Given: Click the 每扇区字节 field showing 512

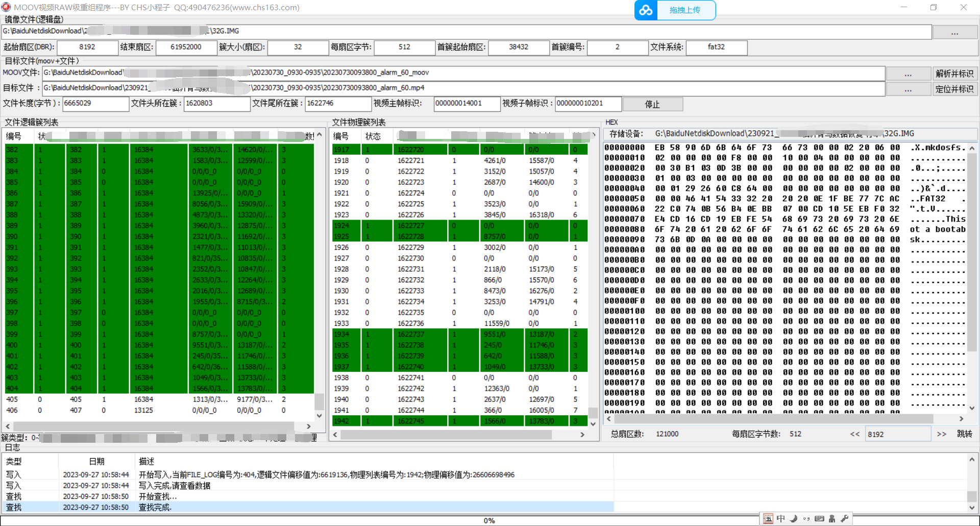Looking at the screenshot, I should coord(404,47).
